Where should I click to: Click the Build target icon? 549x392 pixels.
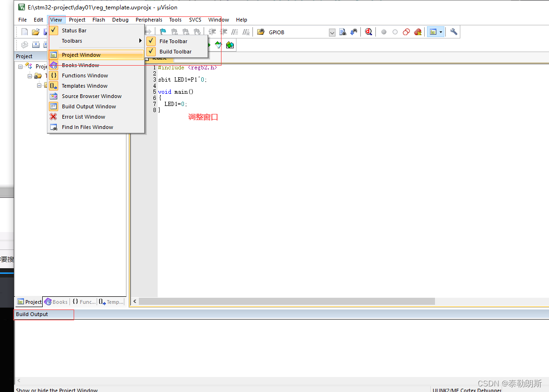pyautogui.click(x=36, y=45)
